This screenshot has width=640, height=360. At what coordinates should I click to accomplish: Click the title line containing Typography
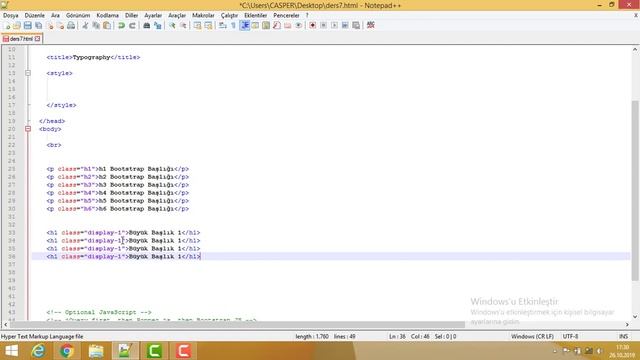click(93, 57)
